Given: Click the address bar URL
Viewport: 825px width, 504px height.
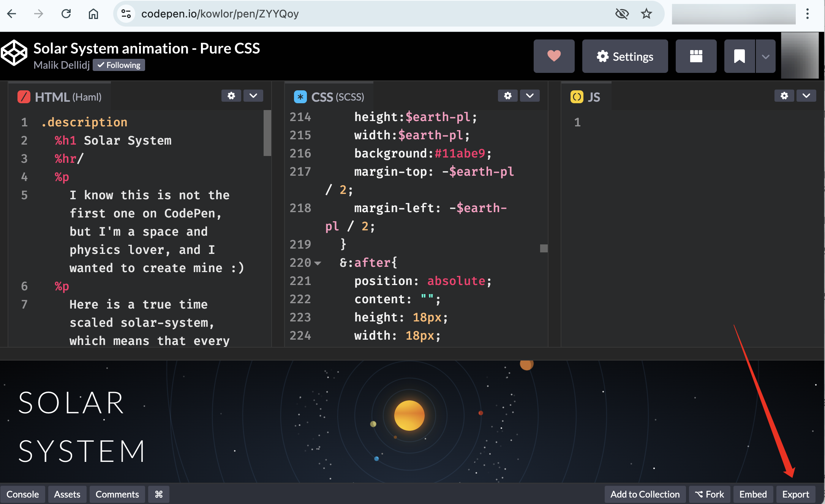Looking at the screenshot, I should (220, 14).
